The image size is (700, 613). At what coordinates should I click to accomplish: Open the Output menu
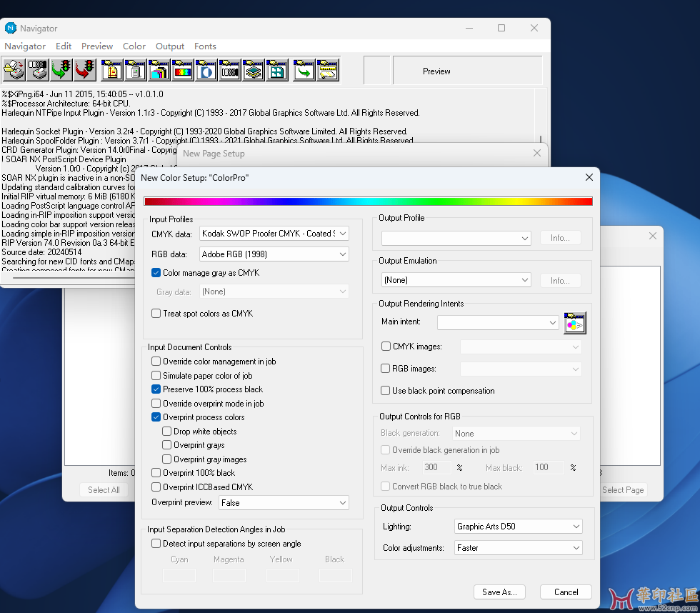[x=170, y=46]
